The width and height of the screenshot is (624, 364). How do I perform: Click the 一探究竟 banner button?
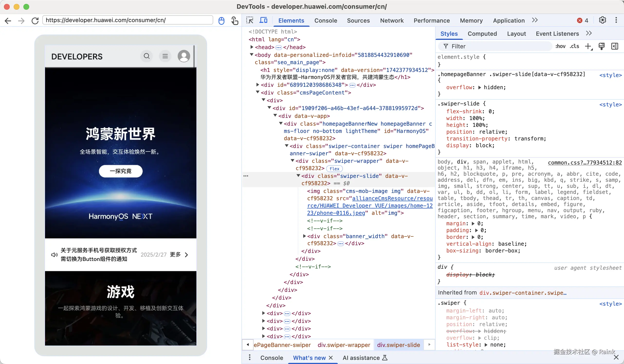[x=121, y=171]
